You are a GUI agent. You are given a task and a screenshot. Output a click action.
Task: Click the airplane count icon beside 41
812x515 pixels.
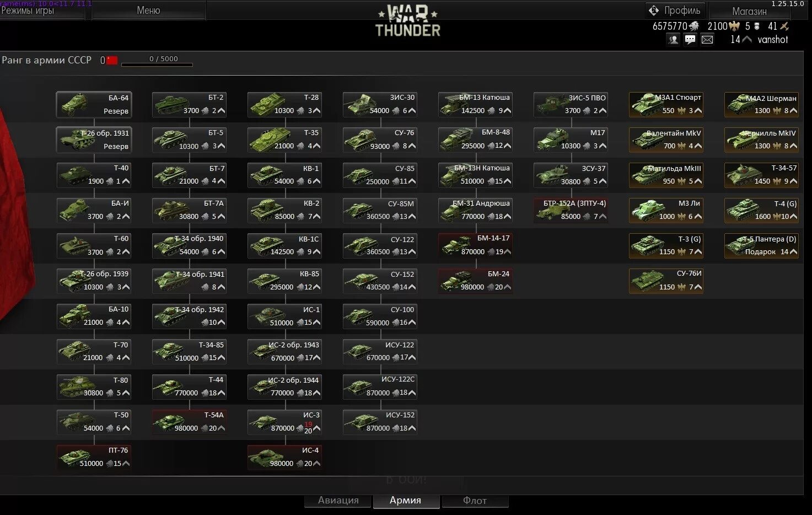click(785, 26)
